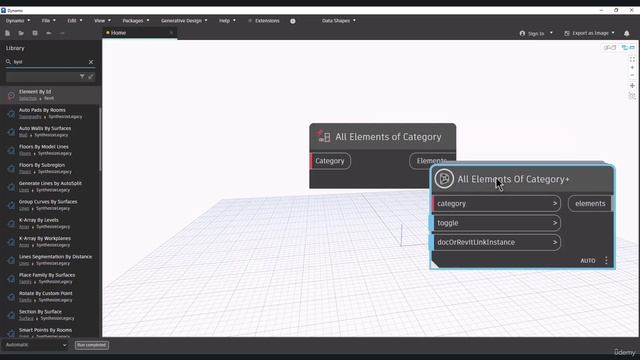This screenshot has height=360, width=640.
Task: Click the toggle input port chevron
Action: coord(555,223)
